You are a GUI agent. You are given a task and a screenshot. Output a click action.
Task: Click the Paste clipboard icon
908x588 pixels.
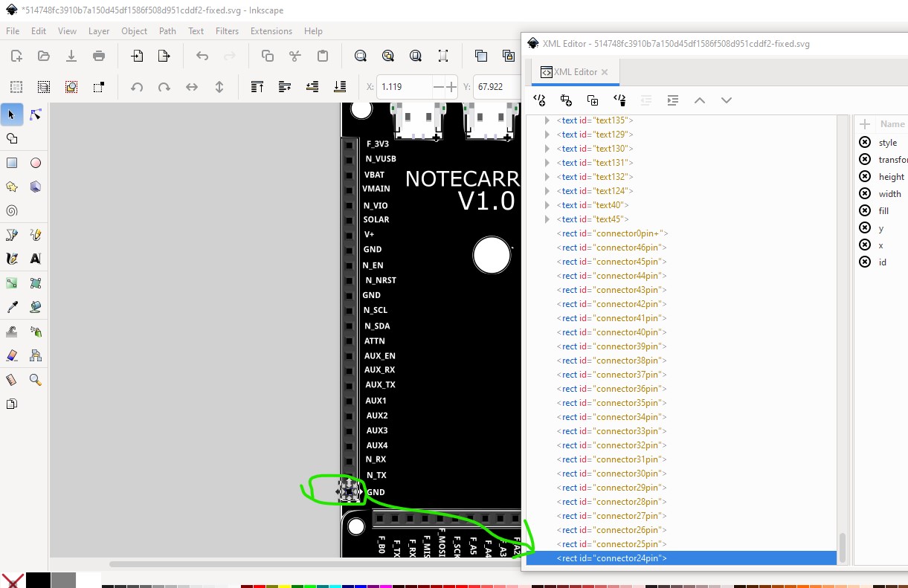pos(323,56)
